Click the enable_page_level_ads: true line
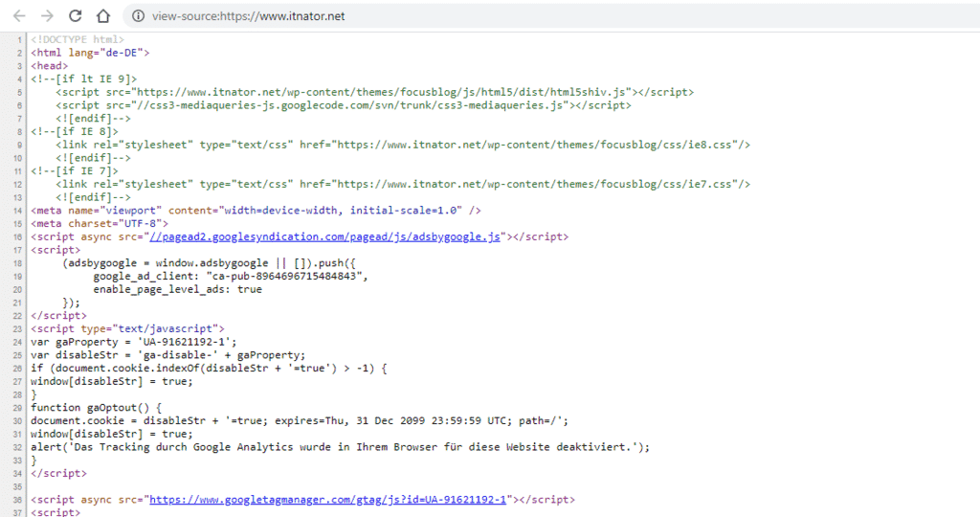980x517 pixels. (x=177, y=289)
